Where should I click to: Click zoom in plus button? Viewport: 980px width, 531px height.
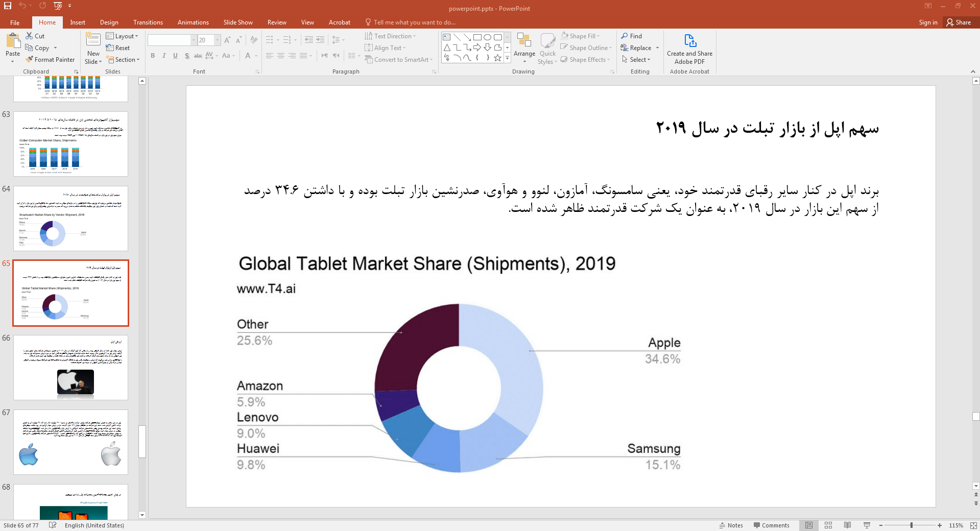tap(940, 525)
